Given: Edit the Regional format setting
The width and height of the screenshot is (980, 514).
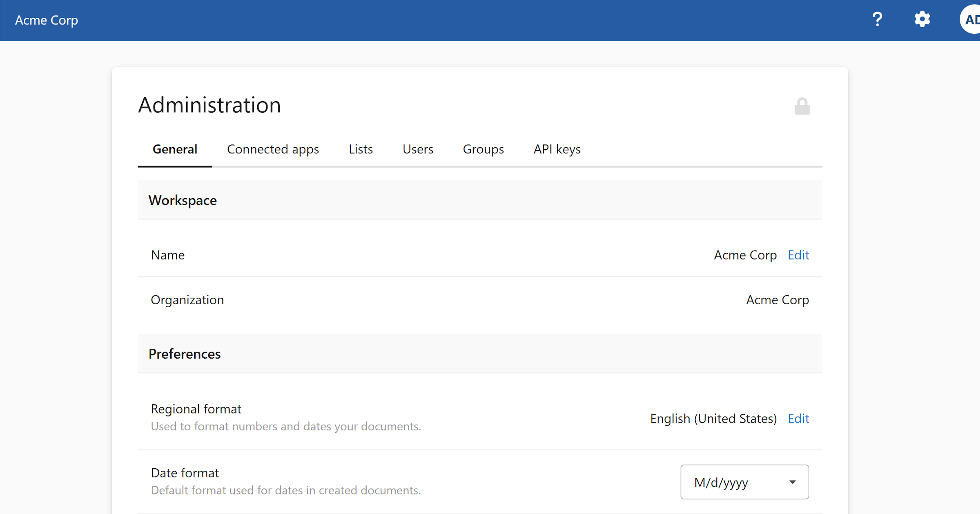Looking at the screenshot, I should point(798,419).
